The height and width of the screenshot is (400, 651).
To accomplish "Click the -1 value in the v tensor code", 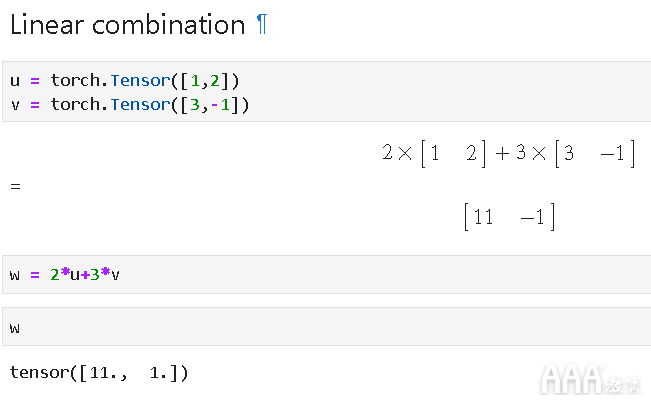I will 220,105.
